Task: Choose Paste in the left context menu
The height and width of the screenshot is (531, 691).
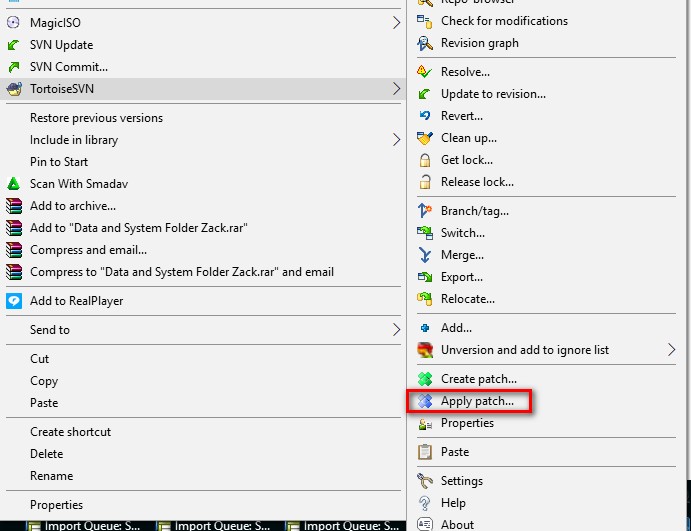Action: tap(44, 403)
